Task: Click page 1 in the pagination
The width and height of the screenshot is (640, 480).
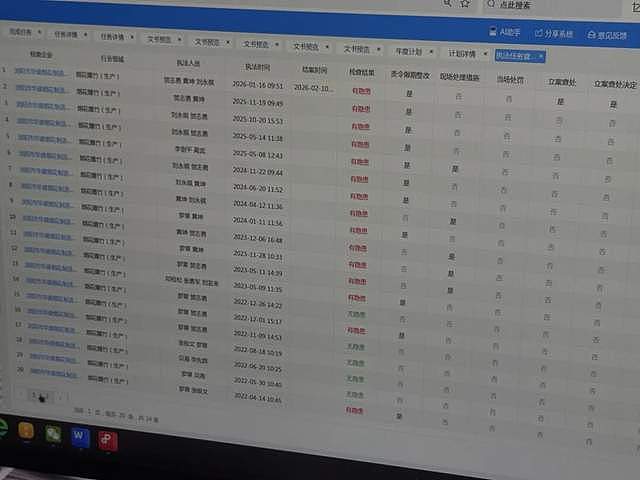Action: tap(34, 395)
